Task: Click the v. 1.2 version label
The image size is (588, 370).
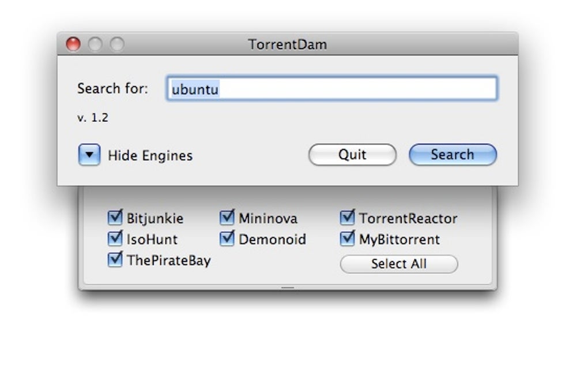Action: (x=92, y=118)
